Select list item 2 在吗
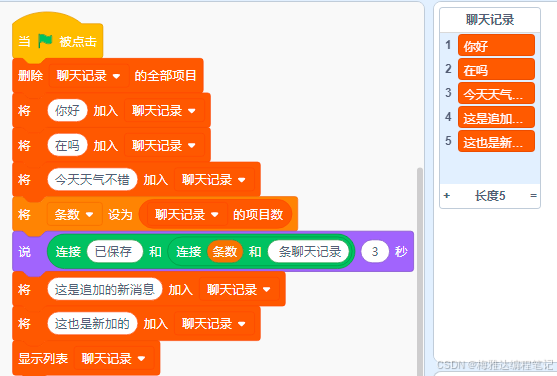Viewport: 557px width, 376px height. point(496,69)
